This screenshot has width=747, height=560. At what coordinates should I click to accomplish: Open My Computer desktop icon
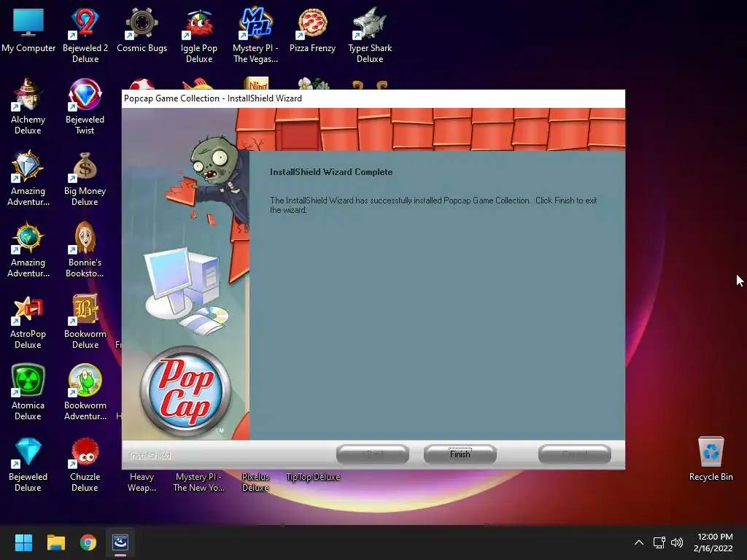click(28, 30)
